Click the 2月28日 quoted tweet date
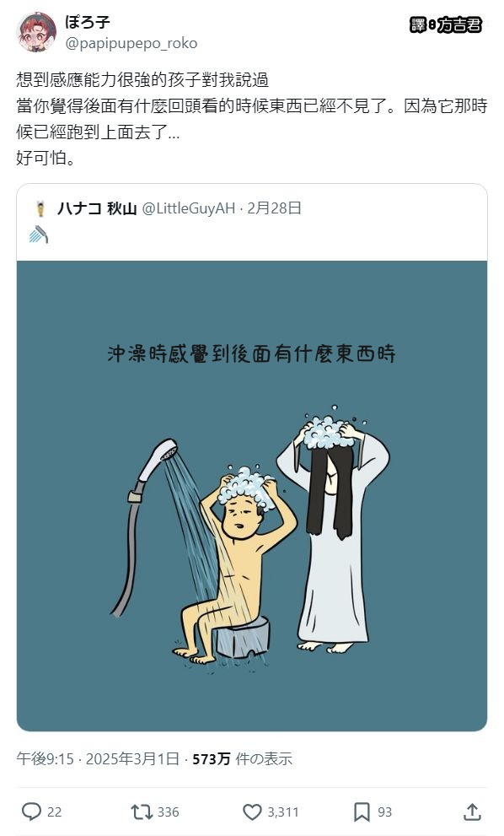 (275, 208)
